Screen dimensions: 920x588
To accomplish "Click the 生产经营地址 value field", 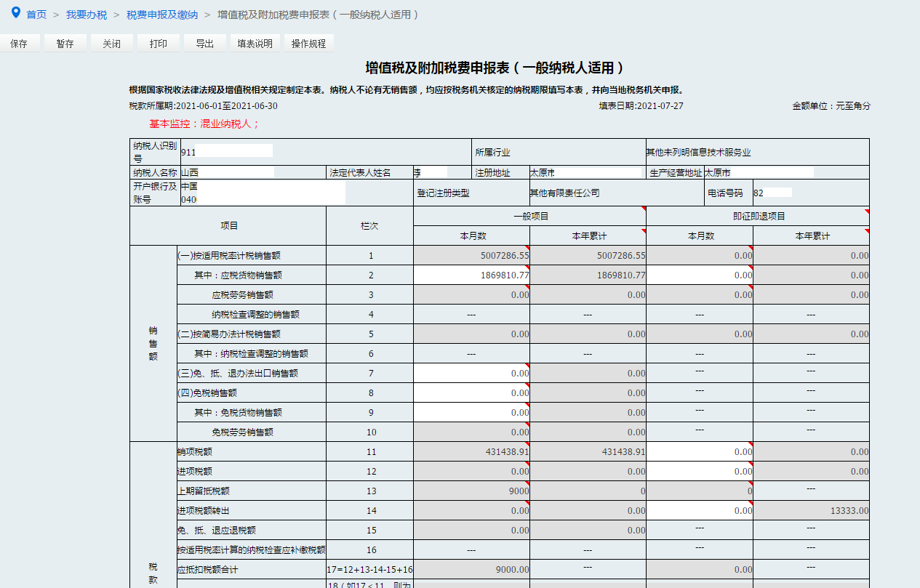I will pyautogui.click(x=786, y=173).
